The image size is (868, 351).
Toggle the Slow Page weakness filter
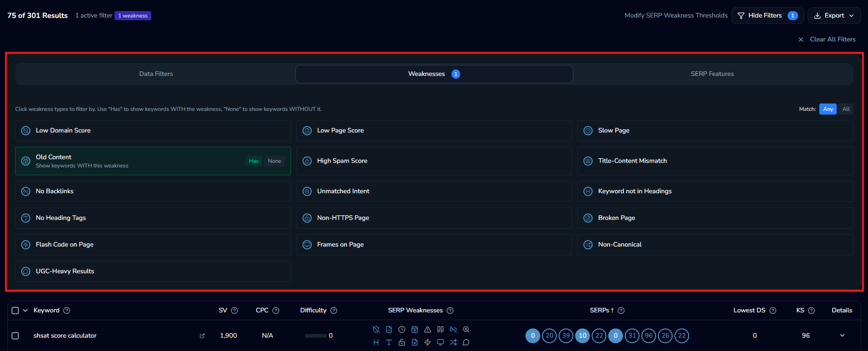coord(715,131)
